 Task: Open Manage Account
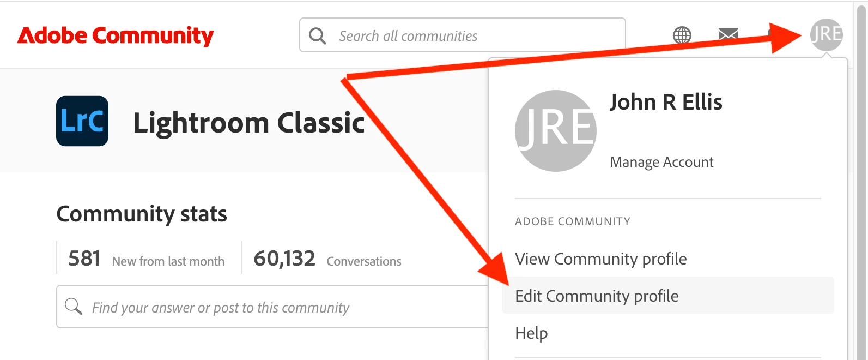661,162
